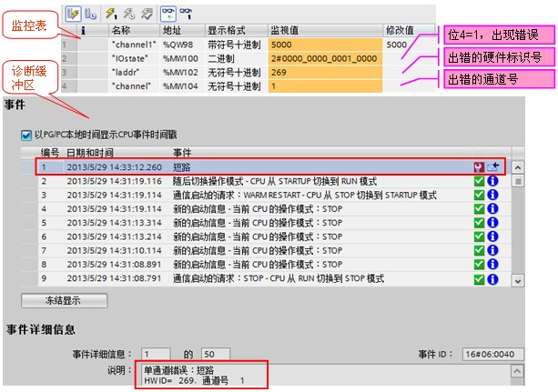Screen dimensions: 558x392
Task: Click event total count field showing 50
Action: [216, 354]
